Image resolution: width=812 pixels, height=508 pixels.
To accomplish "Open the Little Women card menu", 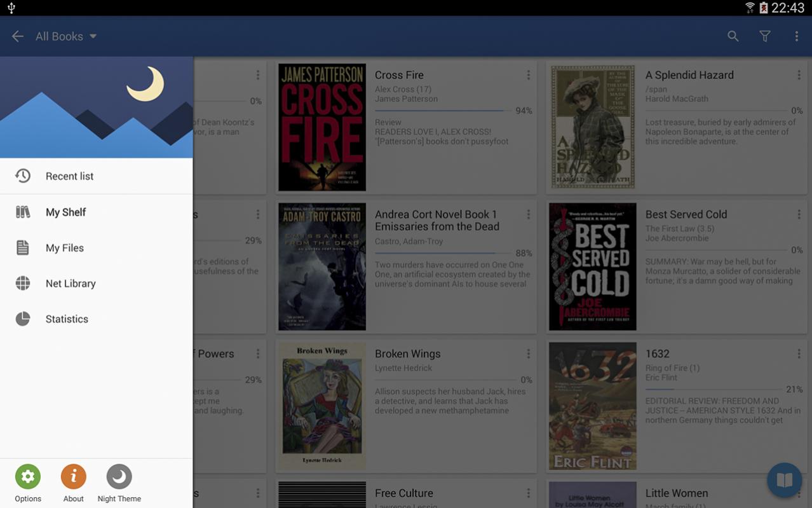I will coord(799,493).
